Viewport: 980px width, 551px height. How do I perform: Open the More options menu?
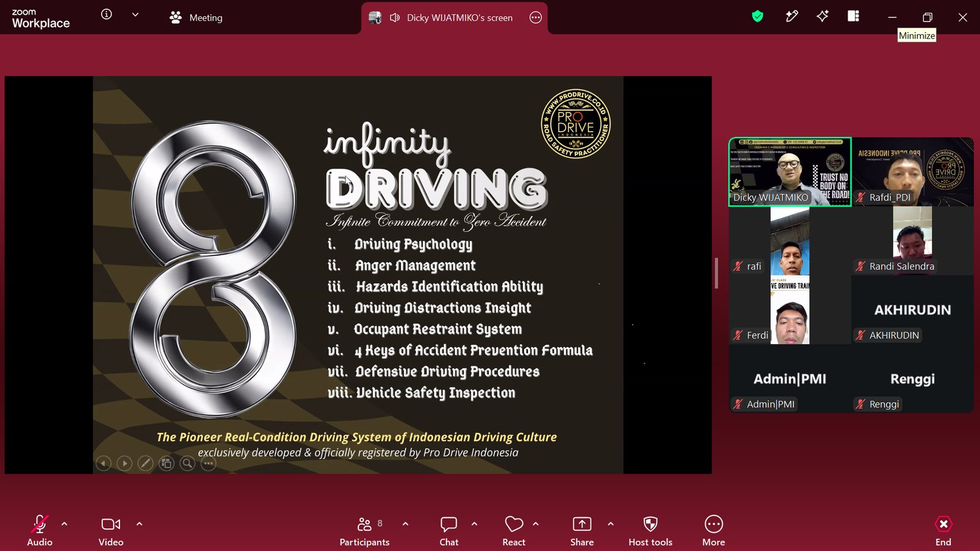point(714,530)
